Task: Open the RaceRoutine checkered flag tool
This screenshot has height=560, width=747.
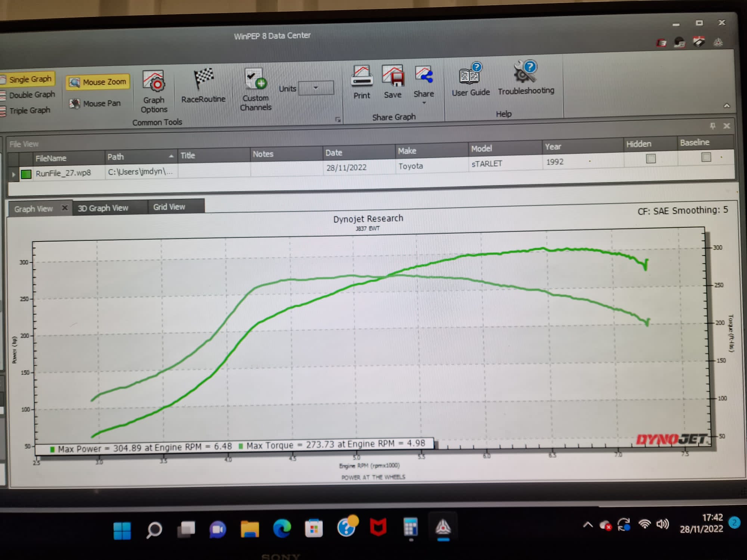Action: pyautogui.click(x=203, y=86)
